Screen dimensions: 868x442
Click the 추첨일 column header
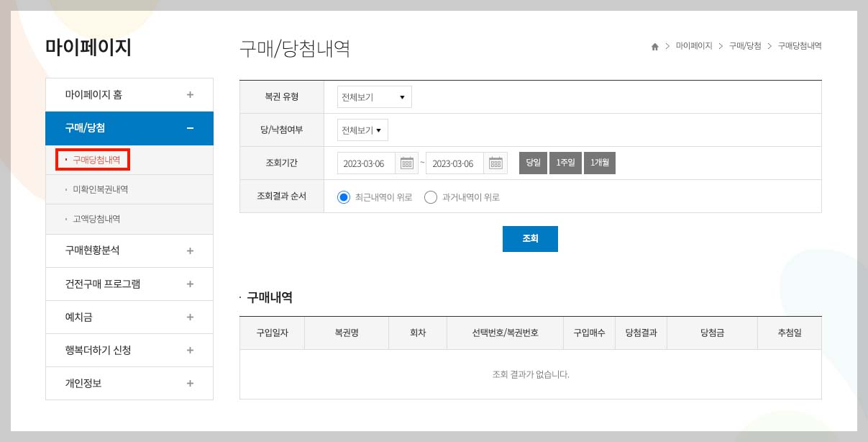tap(790, 333)
